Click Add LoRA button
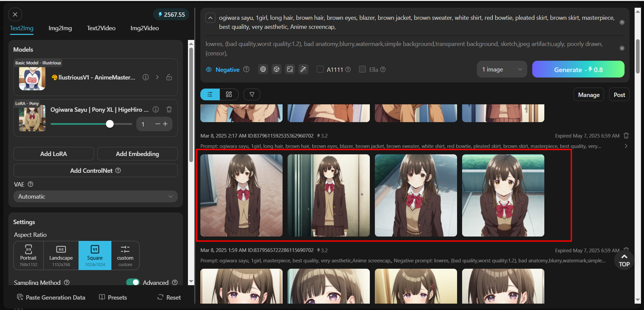The image size is (644, 310). (x=54, y=154)
